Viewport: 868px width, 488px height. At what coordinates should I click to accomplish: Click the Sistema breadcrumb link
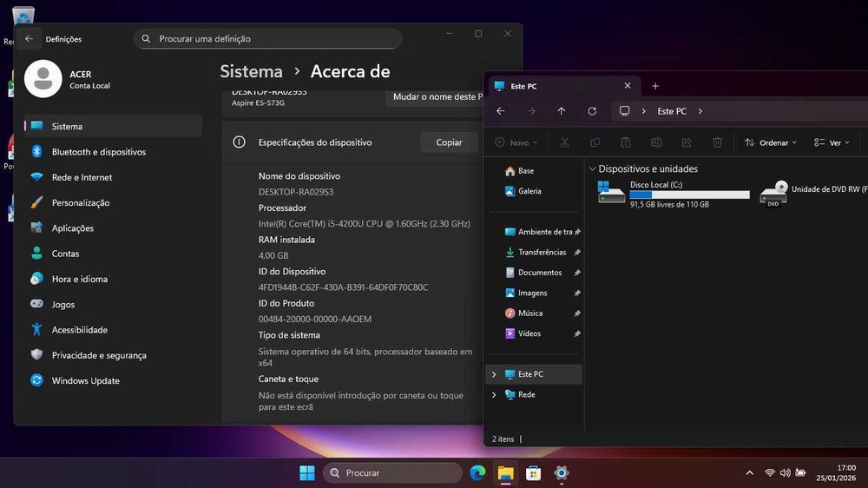(x=252, y=71)
